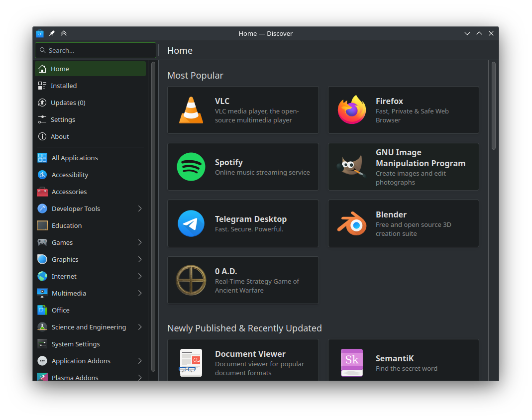
Task: Open the VLC app title
Action: point(222,101)
